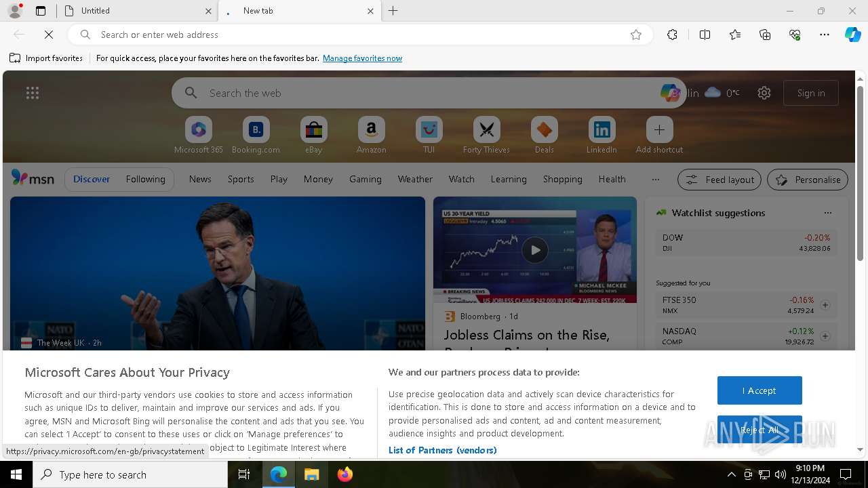The image size is (868, 488).
Task: Open the Play category
Action: (279, 179)
